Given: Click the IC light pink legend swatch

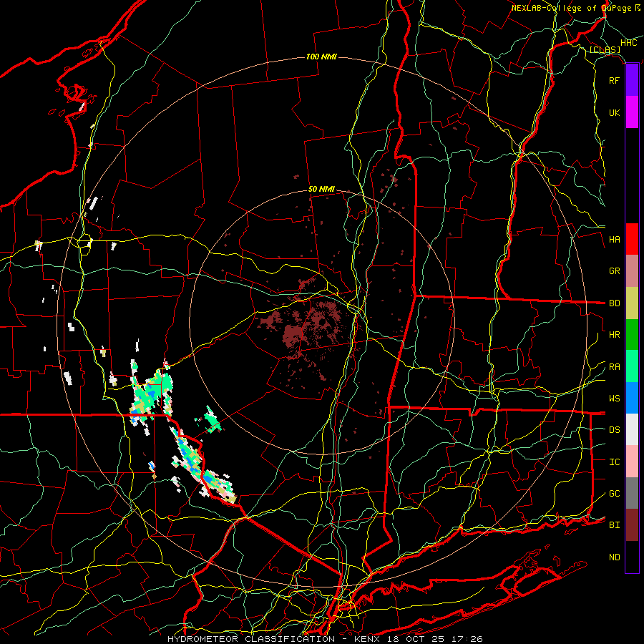Looking at the screenshot, I should 632,462.
